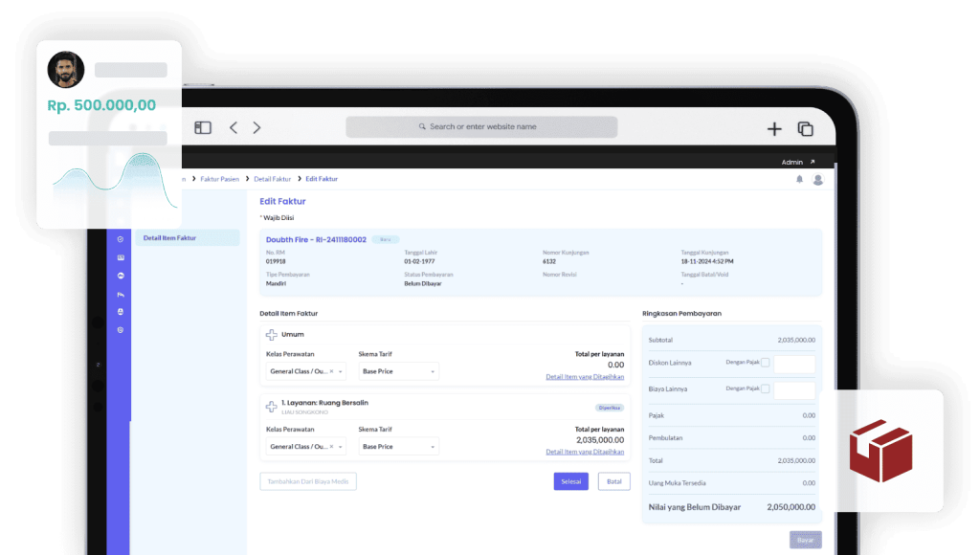This screenshot has height=555, width=980.
Task: Select the flag icon in the sidebar
Action: point(119,295)
